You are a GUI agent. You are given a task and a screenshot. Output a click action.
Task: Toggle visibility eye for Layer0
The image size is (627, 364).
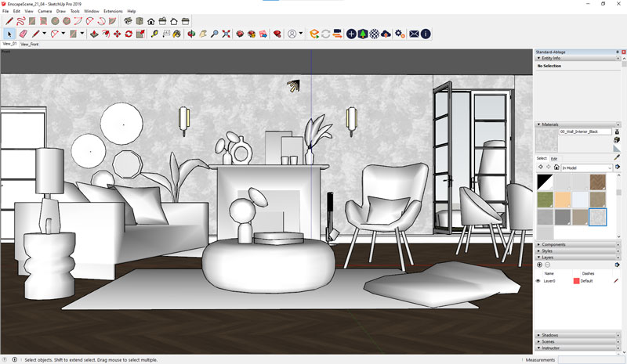pyautogui.click(x=538, y=280)
